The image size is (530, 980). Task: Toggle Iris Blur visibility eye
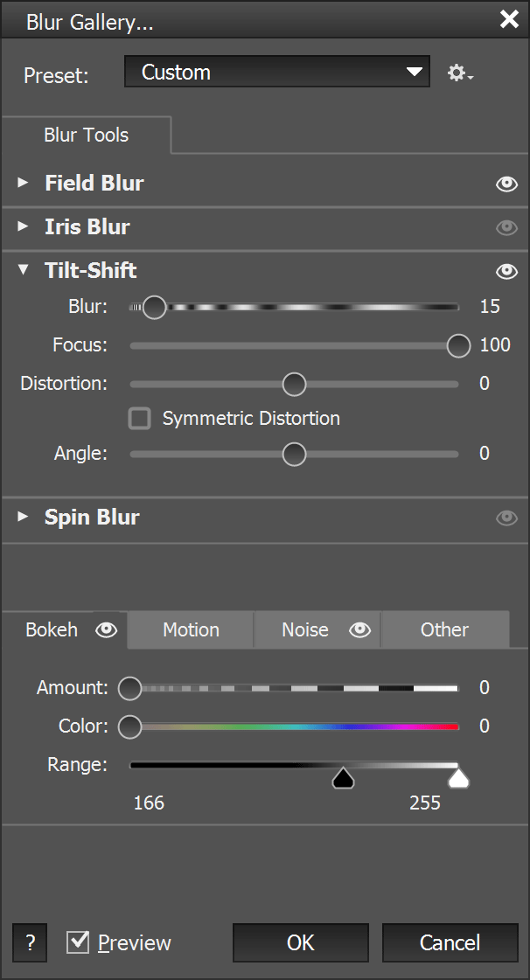point(506,227)
